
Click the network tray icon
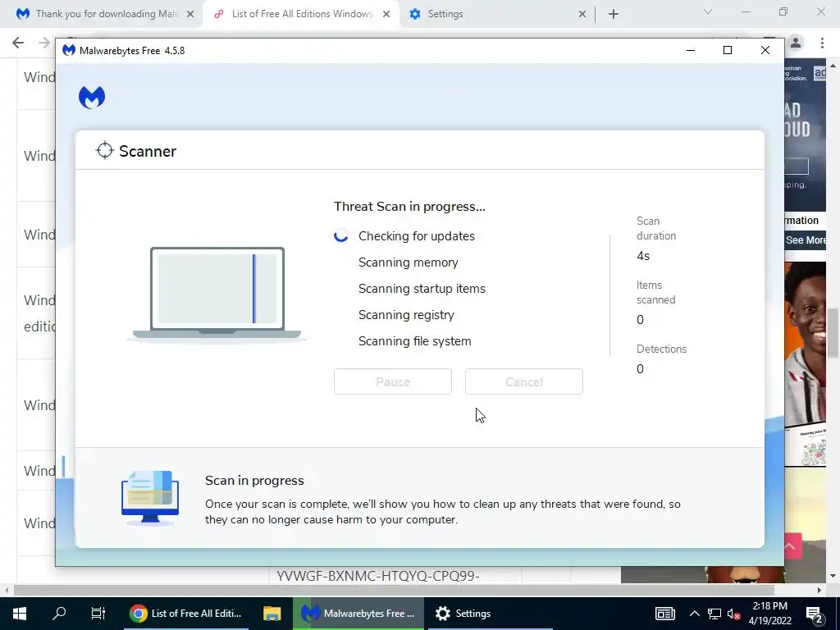(714, 614)
